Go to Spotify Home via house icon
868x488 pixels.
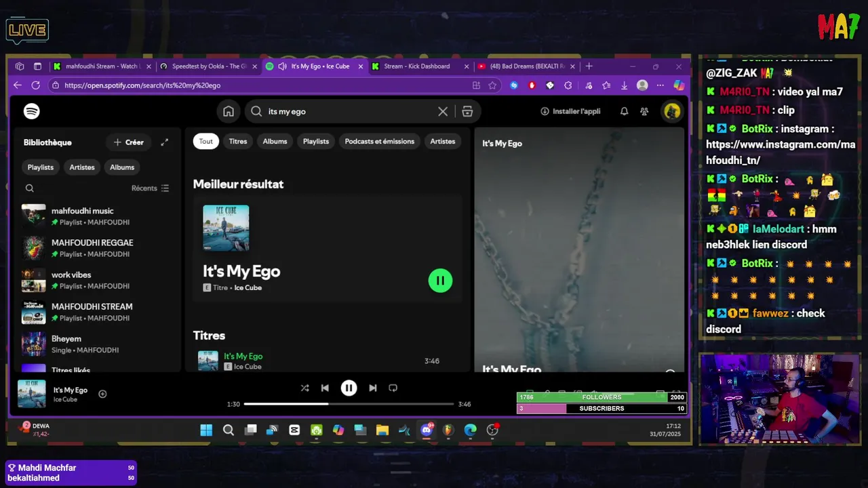coord(229,111)
